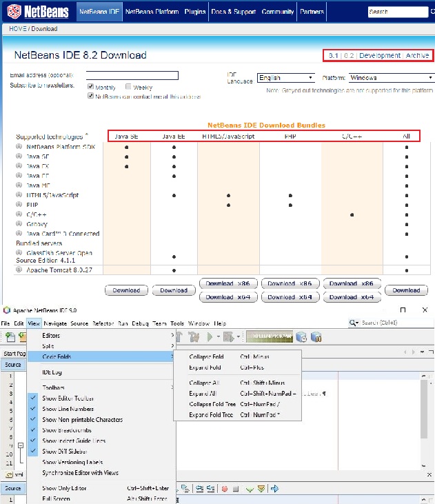Click the pause I/O checks icon
The image size is (435, 504).
click(x=316, y=337)
